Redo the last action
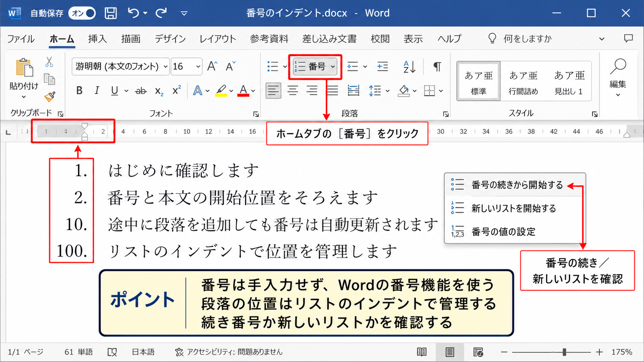The image size is (644, 362). coord(161,13)
